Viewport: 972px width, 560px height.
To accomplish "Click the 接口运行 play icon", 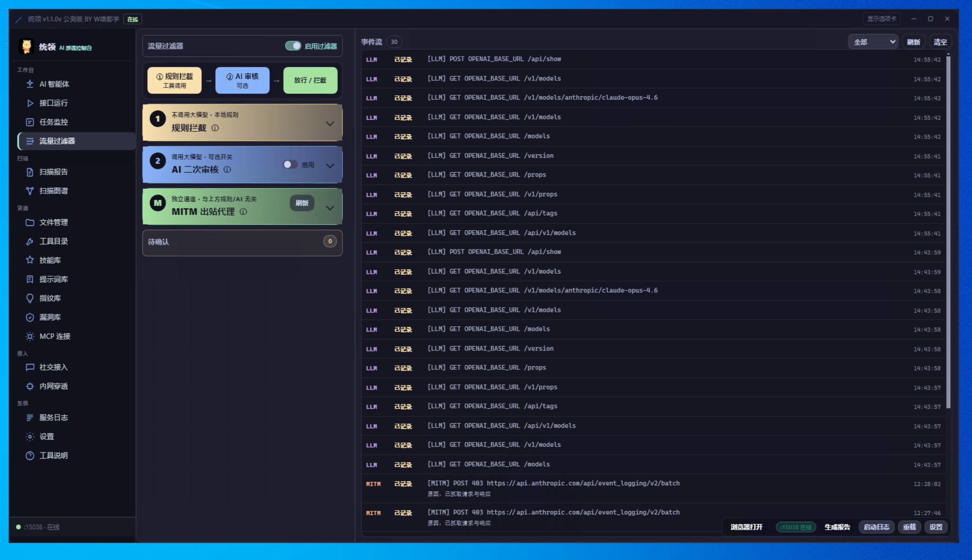I will pyautogui.click(x=30, y=103).
